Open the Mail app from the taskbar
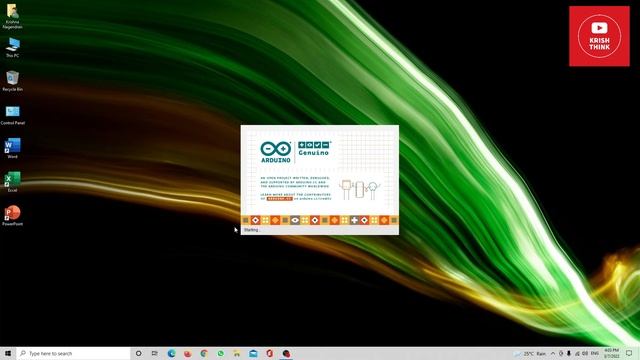 pyautogui.click(x=253, y=353)
